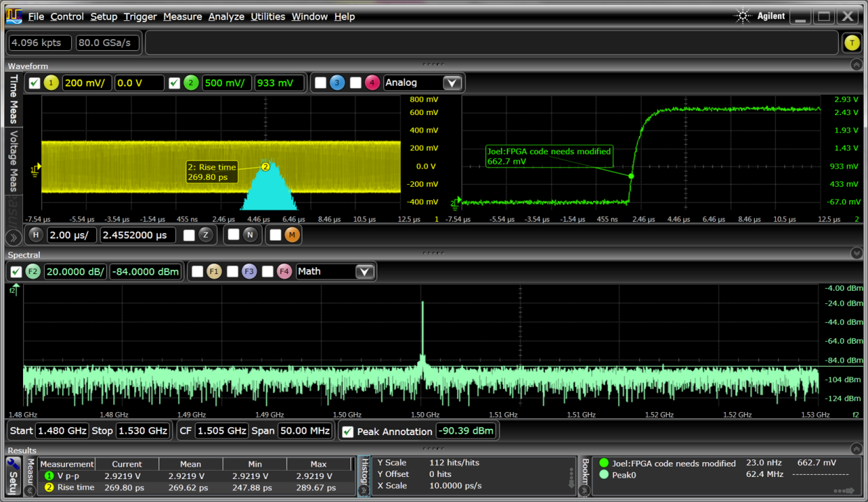Enable the channel 4 checkbox

tap(355, 83)
